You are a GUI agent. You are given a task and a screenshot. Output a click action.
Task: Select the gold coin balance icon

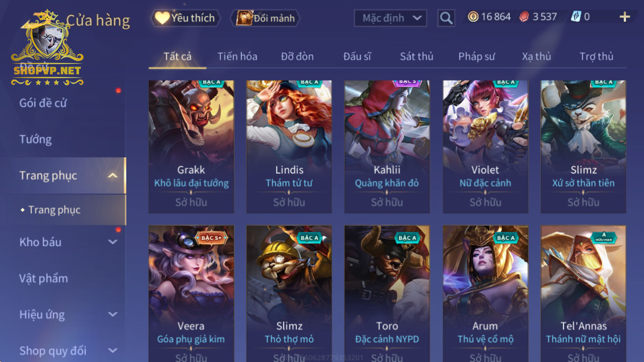[473, 17]
